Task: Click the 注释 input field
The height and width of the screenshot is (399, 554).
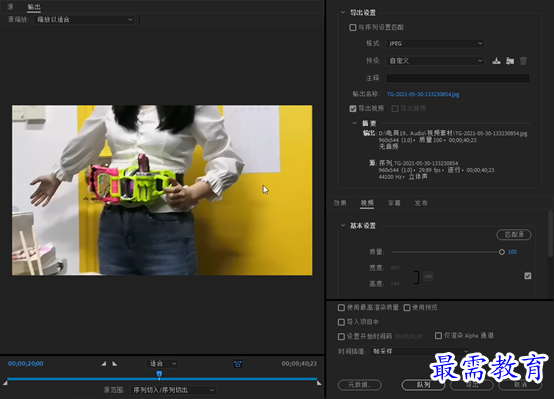Action: pos(458,78)
